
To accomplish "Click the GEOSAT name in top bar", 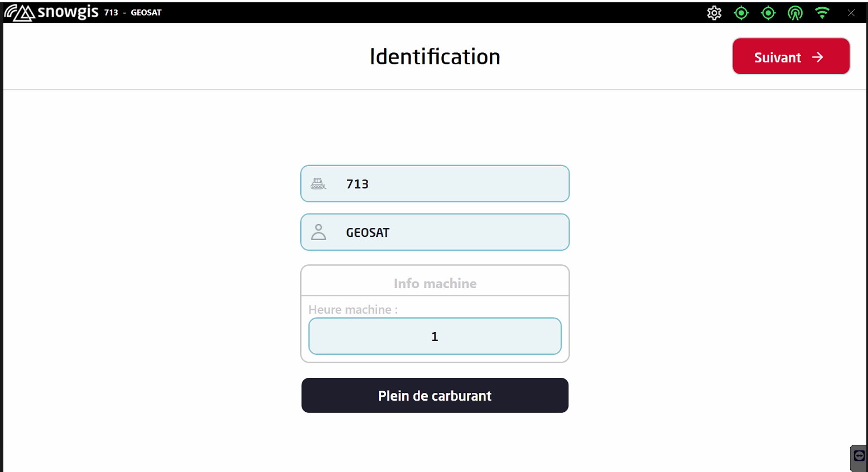I will (146, 13).
